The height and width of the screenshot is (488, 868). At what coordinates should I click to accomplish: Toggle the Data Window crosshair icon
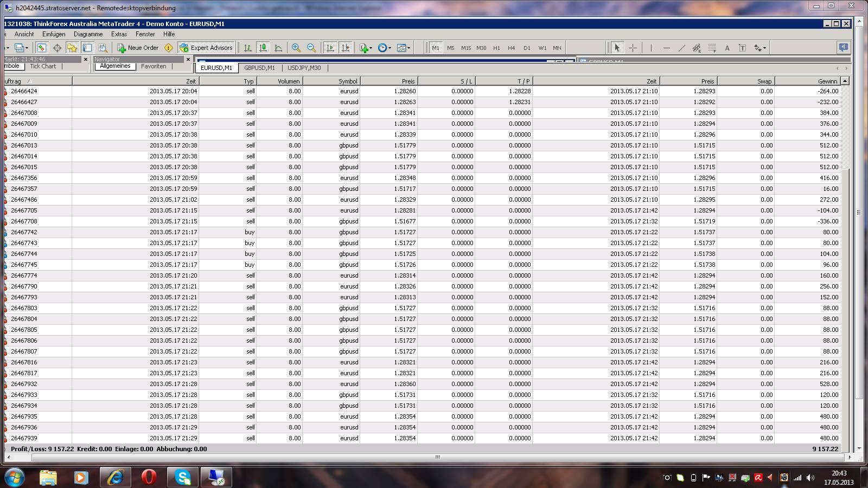(x=57, y=48)
